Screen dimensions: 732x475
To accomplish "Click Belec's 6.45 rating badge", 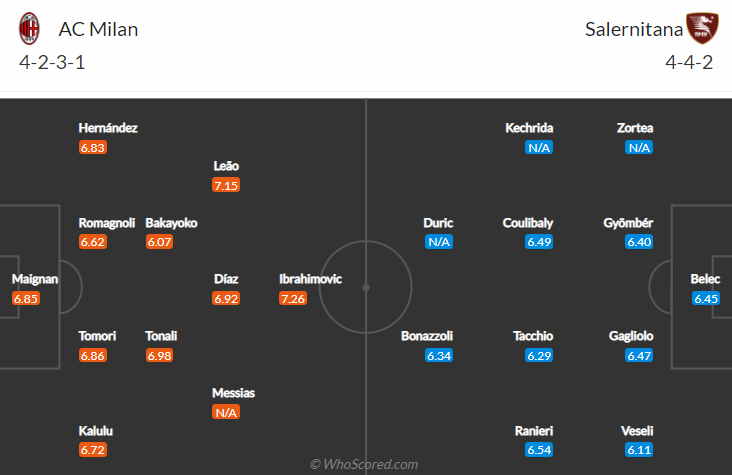I will [x=706, y=298].
